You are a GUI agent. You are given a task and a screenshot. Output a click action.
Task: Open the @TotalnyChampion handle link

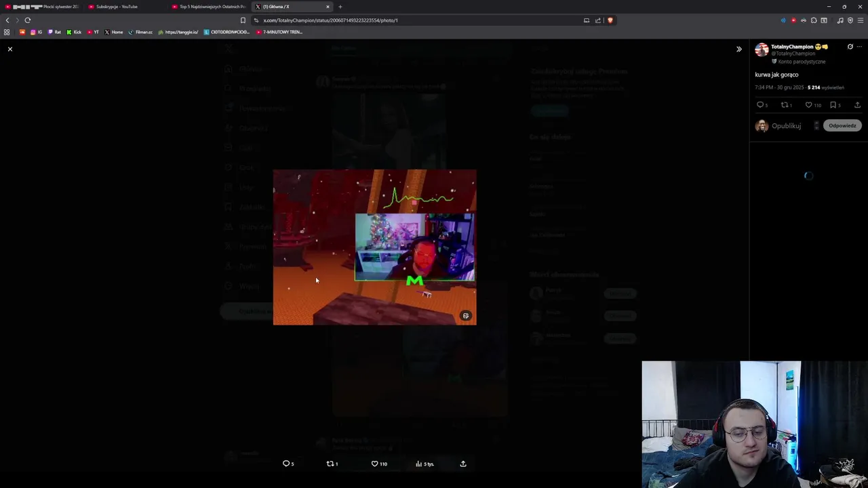[793, 54]
